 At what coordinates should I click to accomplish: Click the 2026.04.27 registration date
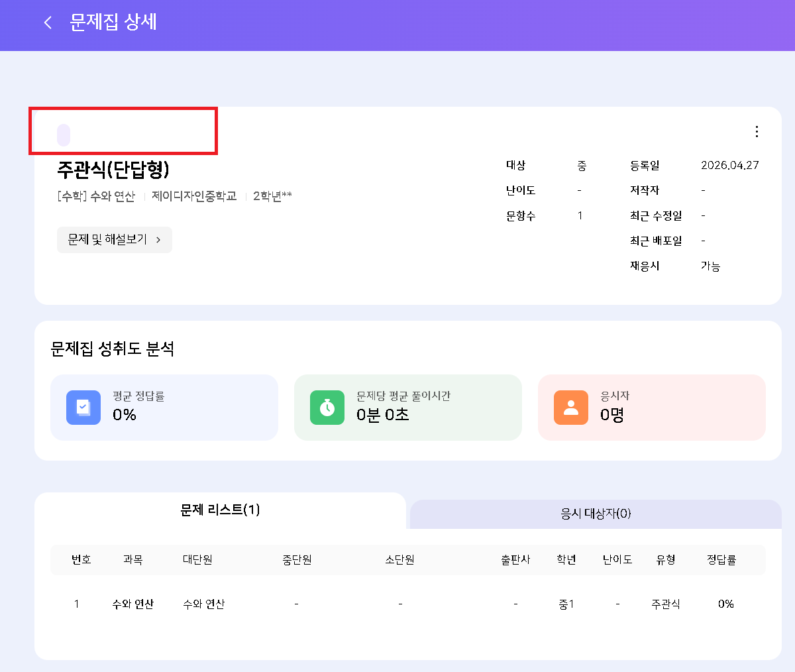(x=730, y=166)
